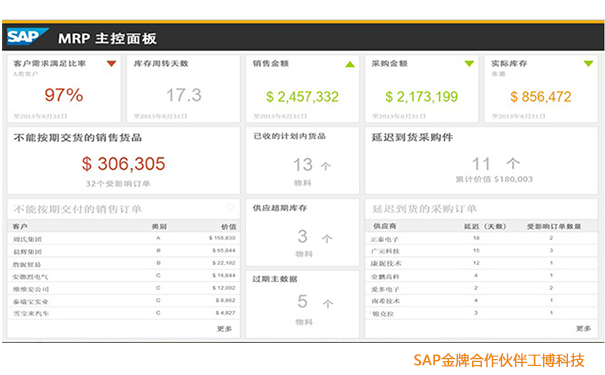Select the $ 156,830 value cell

point(222,238)
